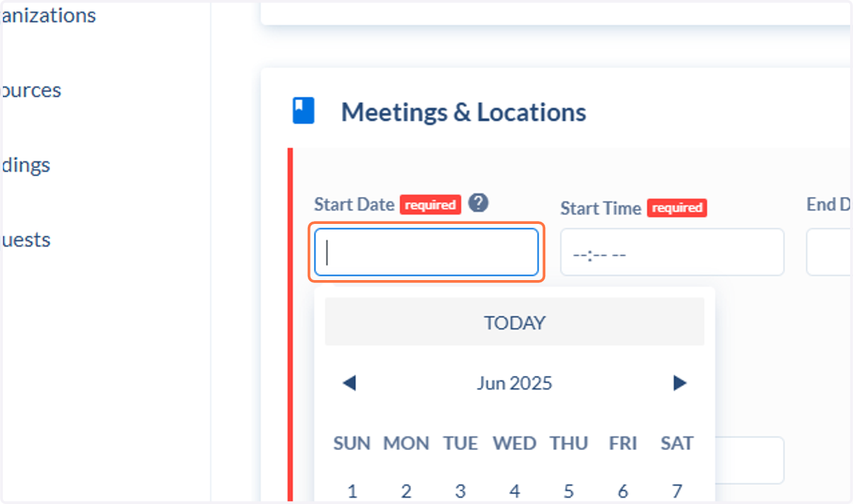
Task: Focus the Start Date input field
Action: point(426,252)
